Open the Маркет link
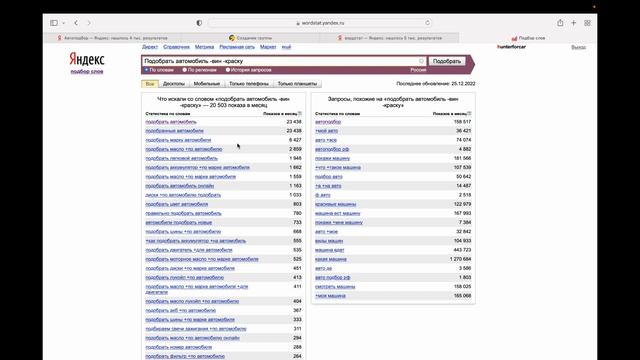Viewport: 640px width, 360px height. (x=268, y=47)
